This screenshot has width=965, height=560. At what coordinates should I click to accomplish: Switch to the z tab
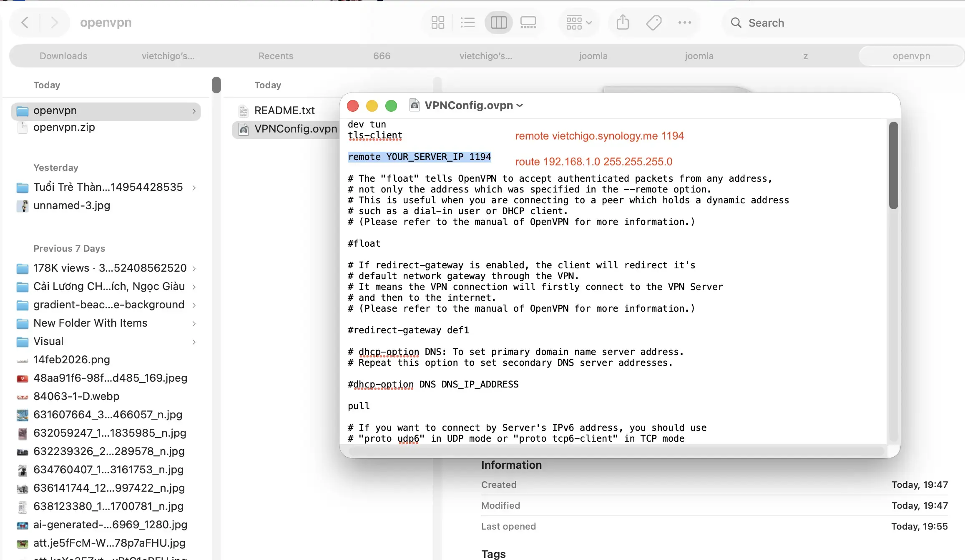coord(805,56)
